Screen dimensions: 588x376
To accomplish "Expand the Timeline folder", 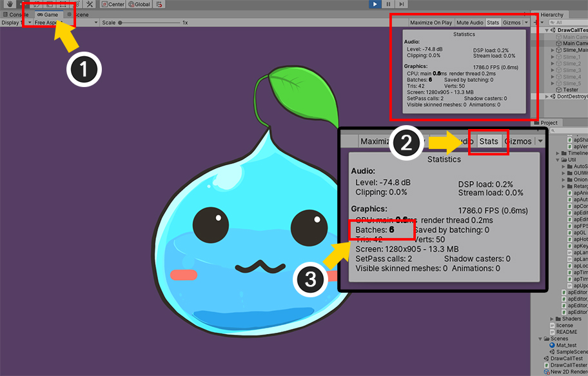I will [x=558, y=153].
